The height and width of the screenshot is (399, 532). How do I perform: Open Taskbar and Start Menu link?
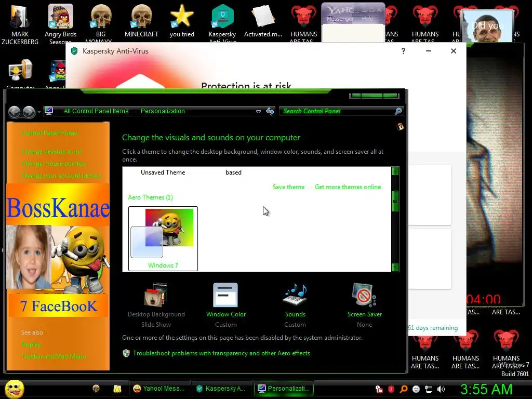pos(54,356)
